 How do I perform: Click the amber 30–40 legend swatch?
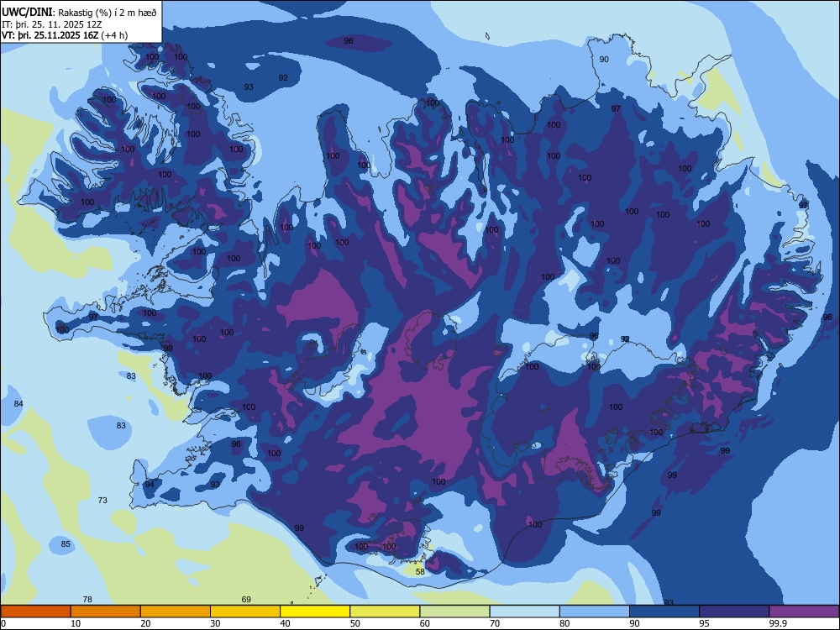(x=245, y=612)
